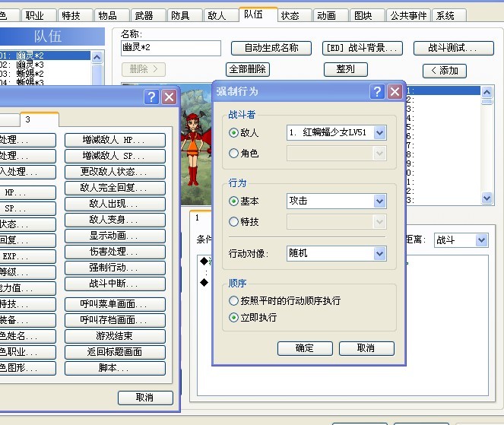This screenshot has width=504, height=425.
Task: Switch to 公共事件 tab
Action: [x=408, y=15]
